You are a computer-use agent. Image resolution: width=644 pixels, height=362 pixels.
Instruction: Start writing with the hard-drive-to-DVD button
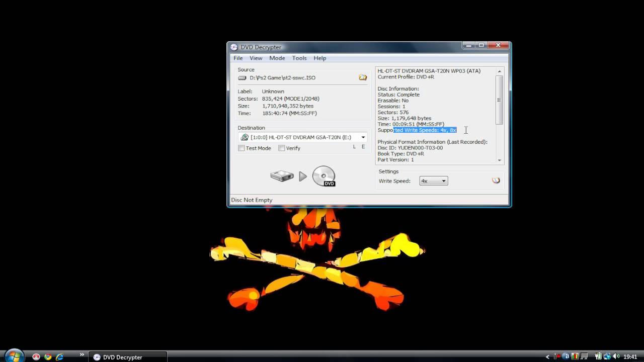click(303, 176)
